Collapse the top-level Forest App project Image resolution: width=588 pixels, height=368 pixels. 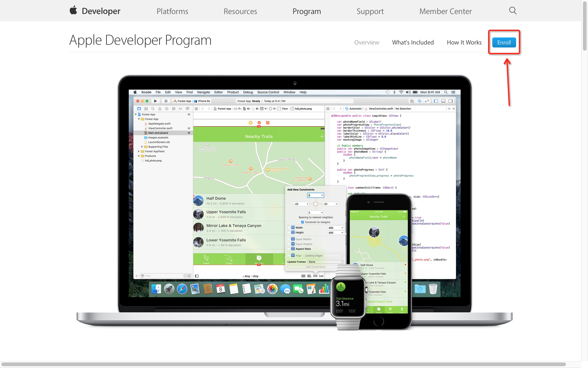(136, 114)
